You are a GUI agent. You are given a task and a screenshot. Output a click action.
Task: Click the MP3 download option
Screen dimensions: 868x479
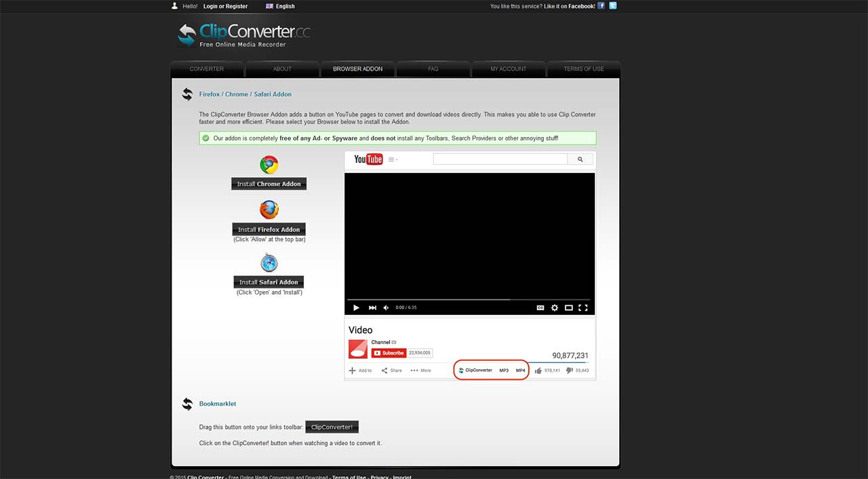pyautogui.click(x=504, y=370)
